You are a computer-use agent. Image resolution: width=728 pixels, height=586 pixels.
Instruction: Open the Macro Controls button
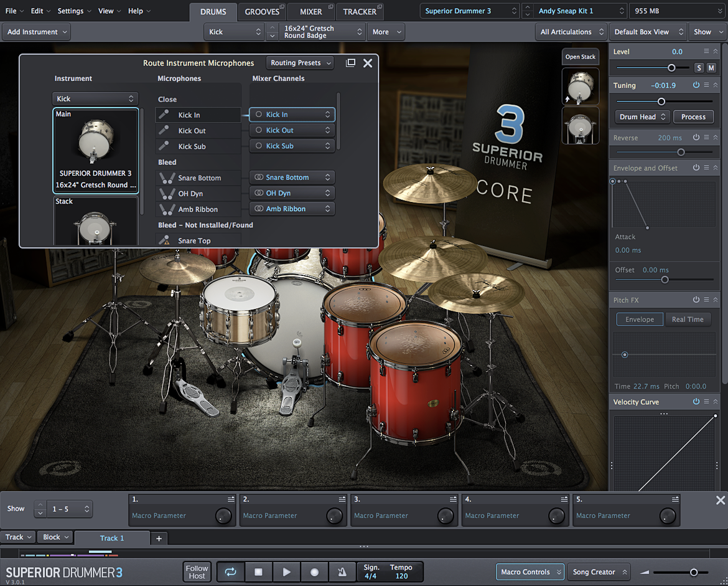click(x=531, y=572)
